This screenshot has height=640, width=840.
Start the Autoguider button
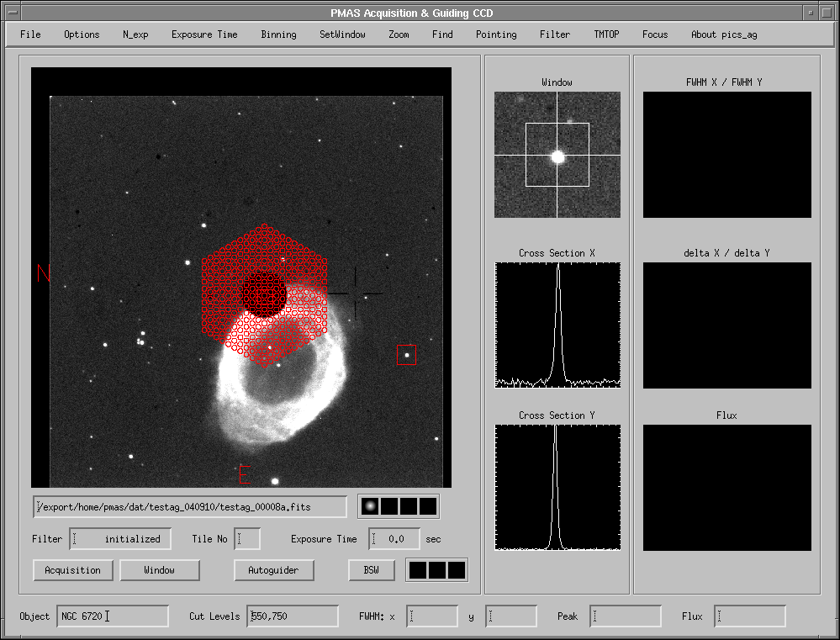273,570
